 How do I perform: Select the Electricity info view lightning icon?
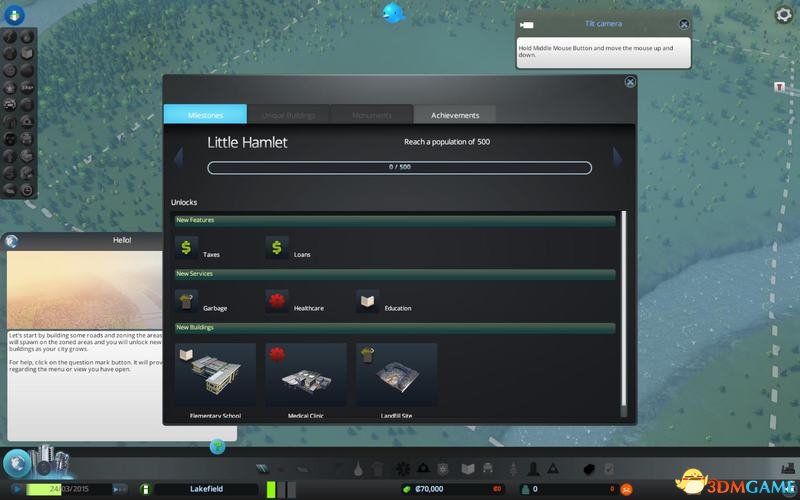[10, 36]
